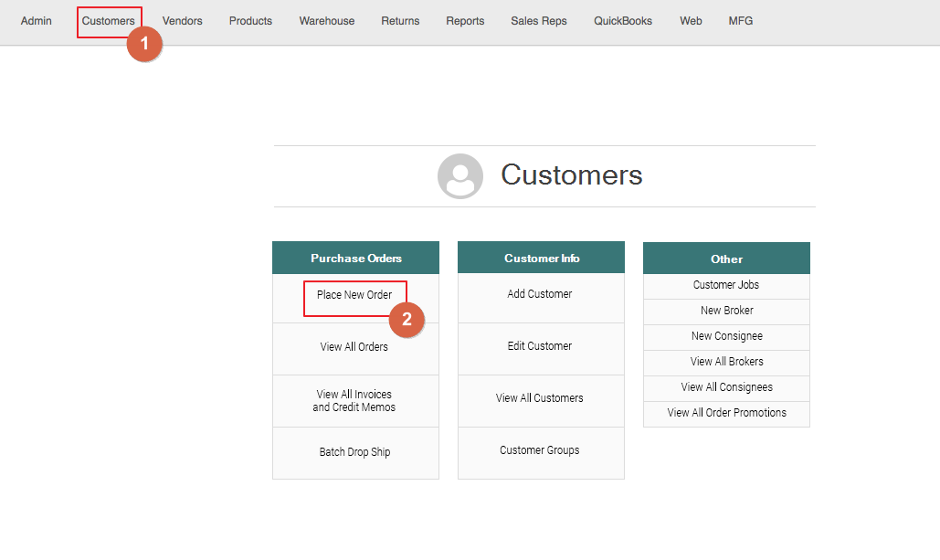Go to the Vendors menu
Screen dimensions: 940x560
[182, 21]
